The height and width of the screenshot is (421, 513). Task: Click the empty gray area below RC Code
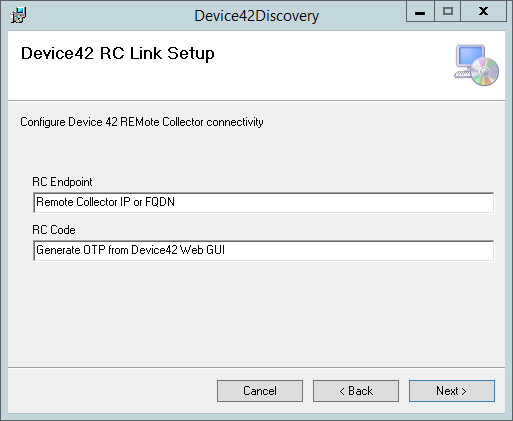(256, 313)
